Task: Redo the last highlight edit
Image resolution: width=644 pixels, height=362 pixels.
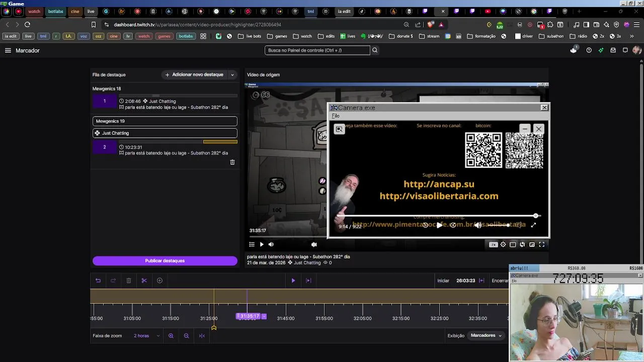Action: [113, 281]
